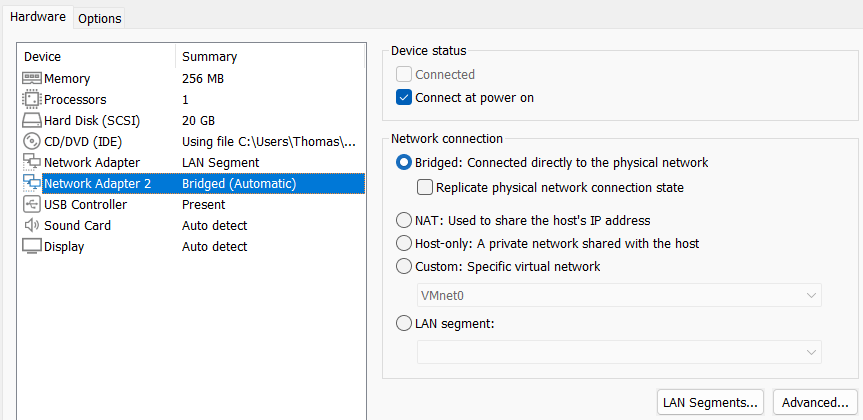Choose NAT network connection option
Image resolution: width=863 pixels, height=420 pixels.
[404, 220]
